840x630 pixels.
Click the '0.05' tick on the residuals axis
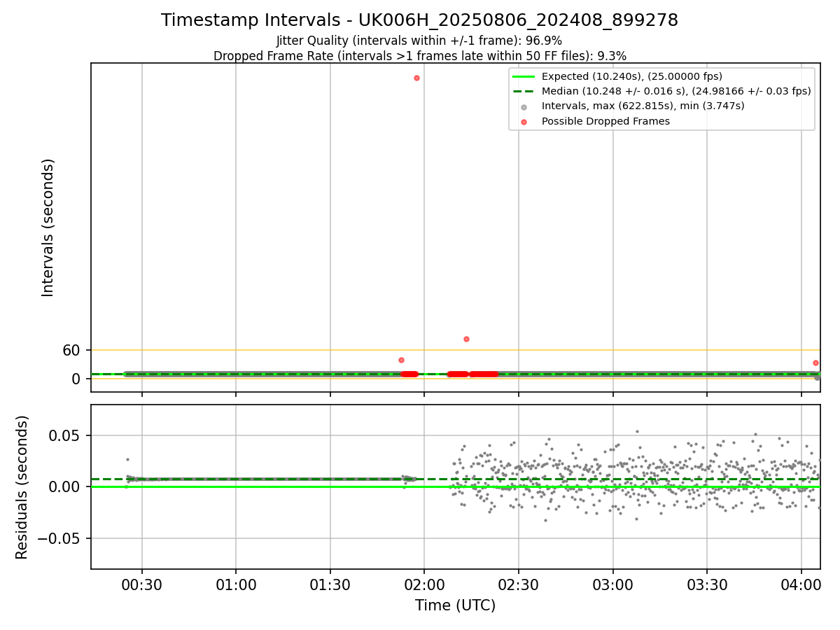point(66,435)
